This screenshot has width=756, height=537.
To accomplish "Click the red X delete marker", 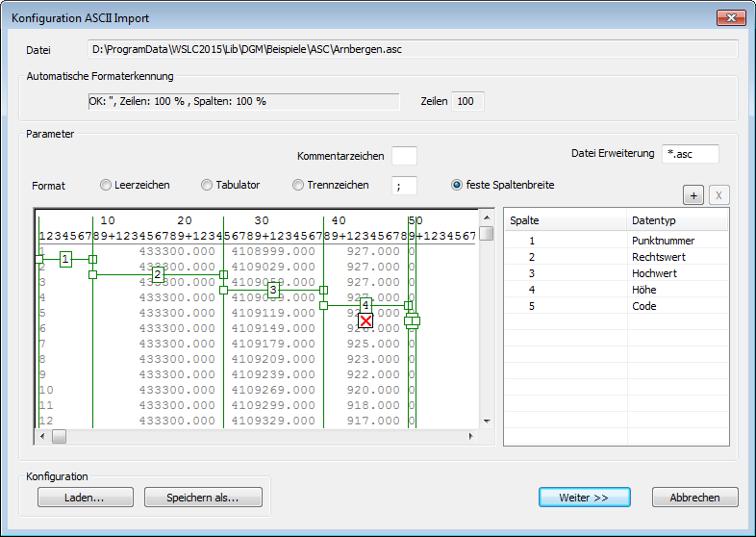I will pyautogui.click(x=365, y=321).
